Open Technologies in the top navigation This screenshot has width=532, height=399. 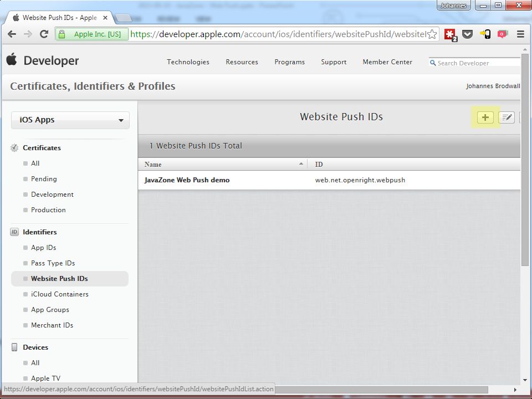pos(188,62)
